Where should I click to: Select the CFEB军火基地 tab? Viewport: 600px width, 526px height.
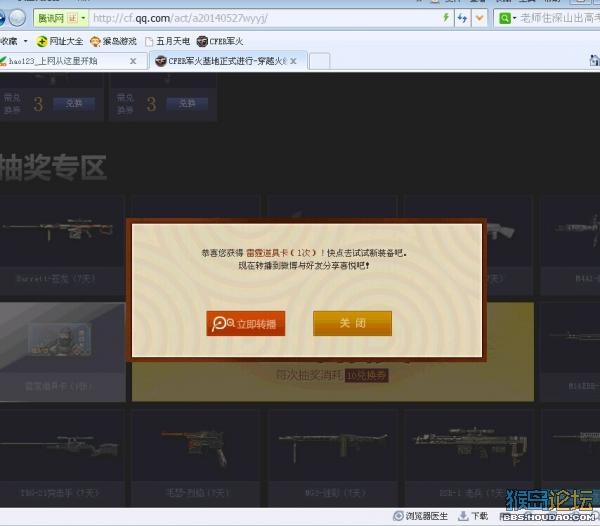pos(228,61)
